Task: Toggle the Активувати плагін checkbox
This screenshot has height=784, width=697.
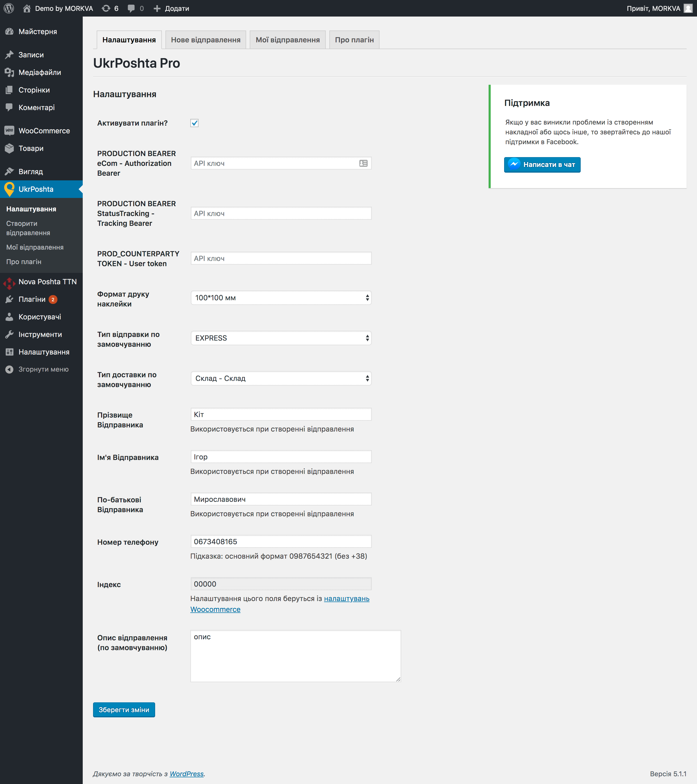Action: [x=195, y=123]
